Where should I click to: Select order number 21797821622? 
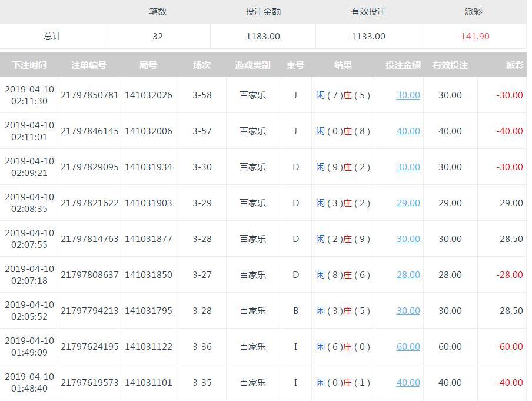pyautogui.click(x=89, y=203)
